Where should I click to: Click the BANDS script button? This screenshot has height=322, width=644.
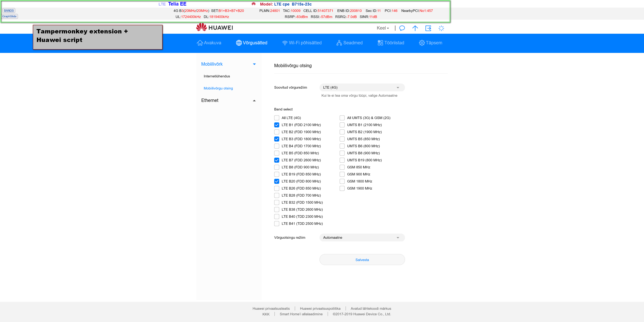9,11
